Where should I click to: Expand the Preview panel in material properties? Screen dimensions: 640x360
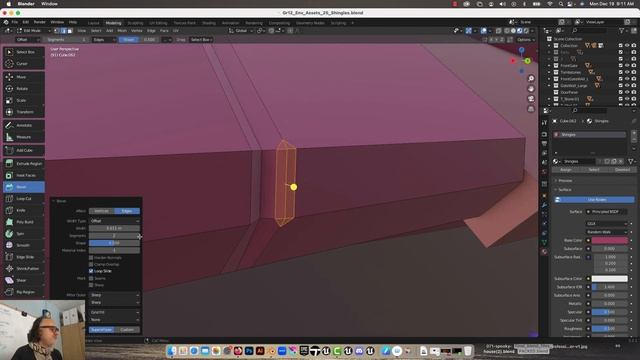[x=565, y=180]
